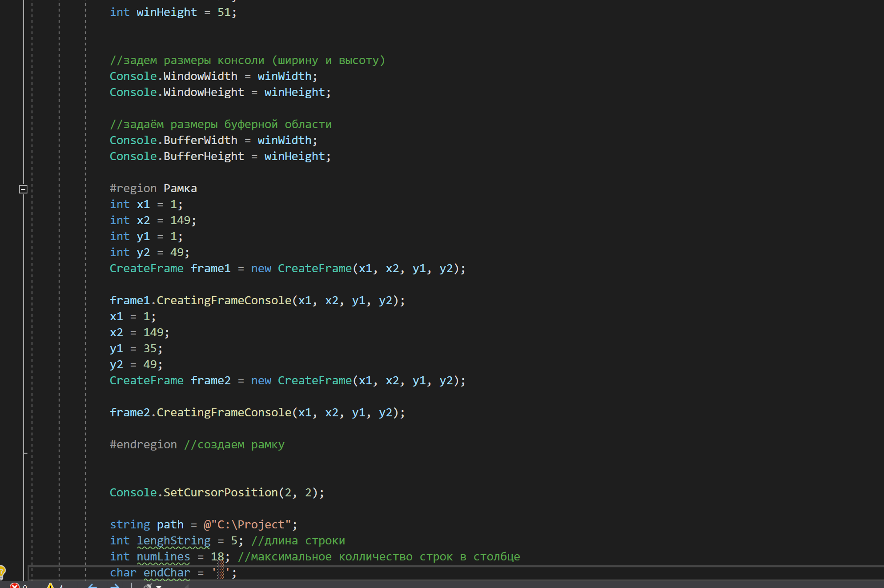The image size is (884, 588).
Task: Collapse the Рамка region block
Action: (x=24, y=189)
